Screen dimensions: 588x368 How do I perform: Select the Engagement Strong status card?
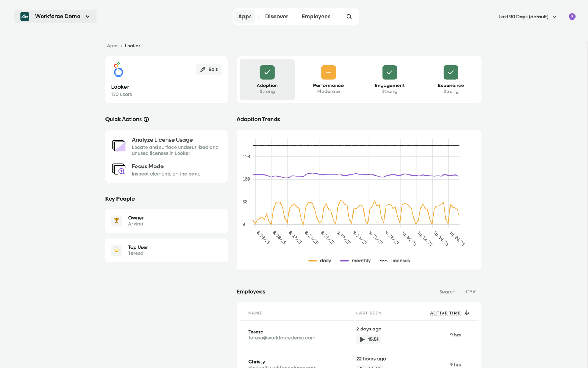click(x=389, y=79)
